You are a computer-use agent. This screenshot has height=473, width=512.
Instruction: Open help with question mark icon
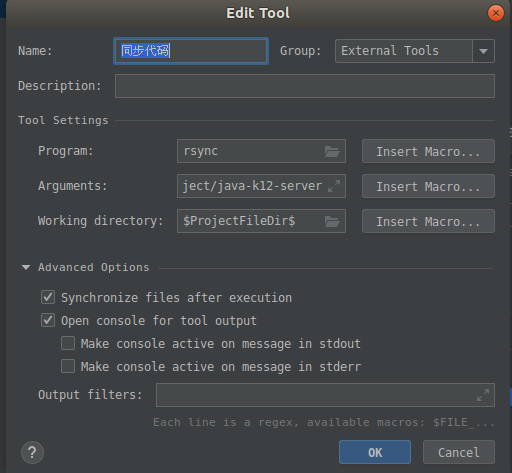(x=32, y=452)
